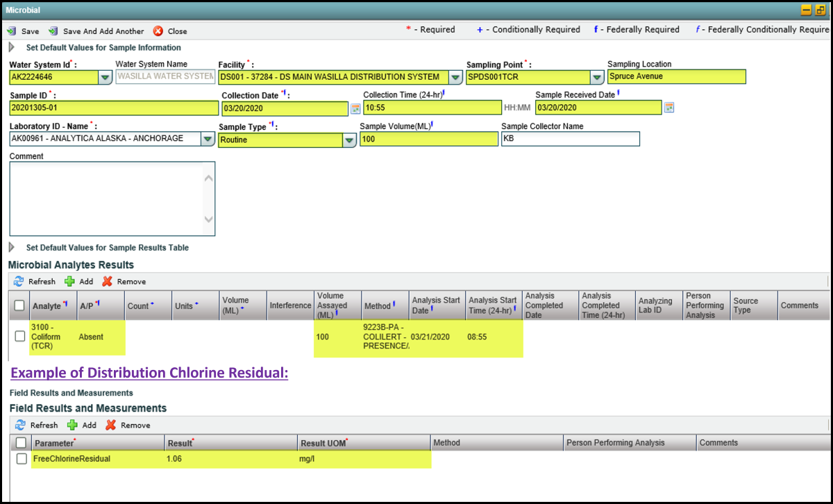Expand Set Default Values for Sample Results Table
The height and width of the screenshot is (504, 833).
point(11,248)
